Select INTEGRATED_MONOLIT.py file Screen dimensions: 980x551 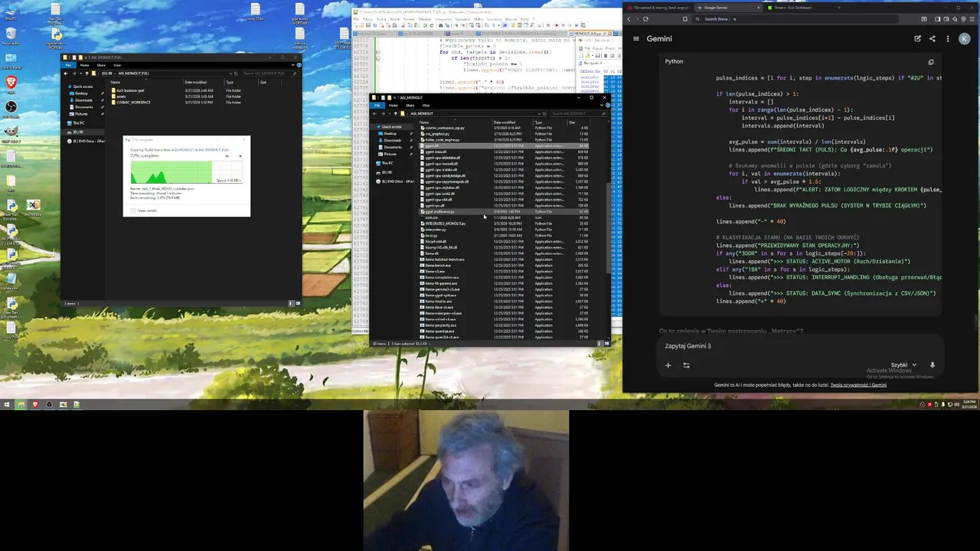pos(443,223)
